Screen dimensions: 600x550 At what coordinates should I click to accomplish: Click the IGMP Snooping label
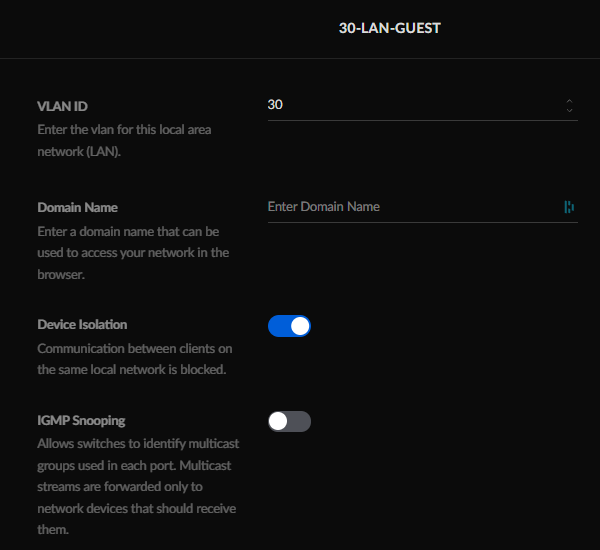tap(81, 420)
